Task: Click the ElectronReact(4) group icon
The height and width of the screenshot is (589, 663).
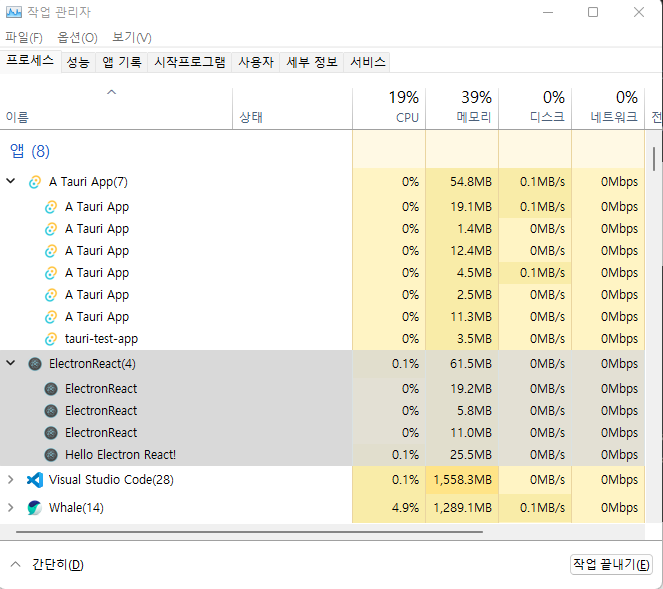Action: pyautogui.click(x=35, y=364)
